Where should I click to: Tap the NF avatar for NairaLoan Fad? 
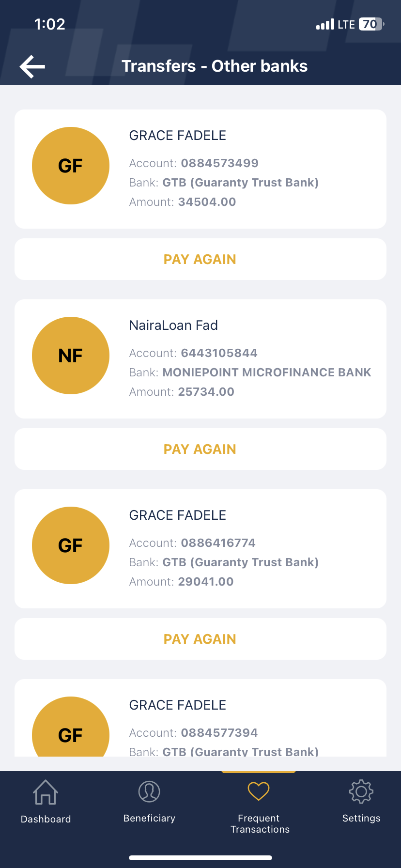pos(71,356)
